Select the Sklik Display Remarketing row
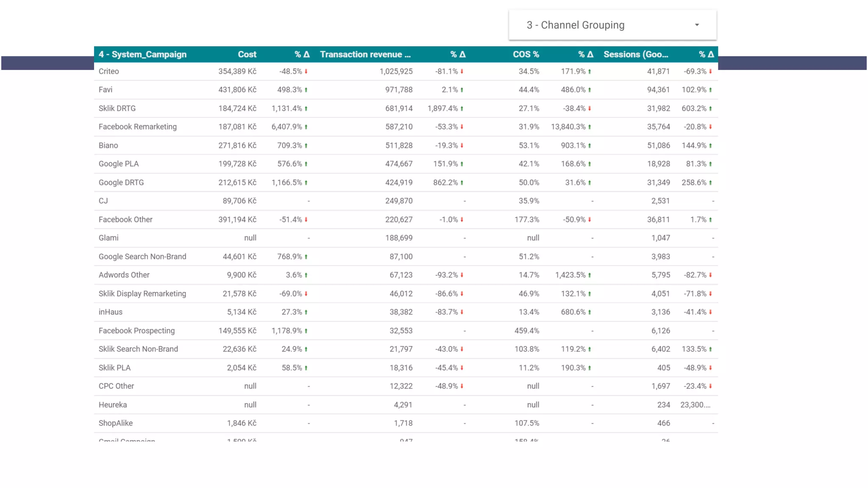The width and height of the screenshot is (868, 488). tap(142, 294)
